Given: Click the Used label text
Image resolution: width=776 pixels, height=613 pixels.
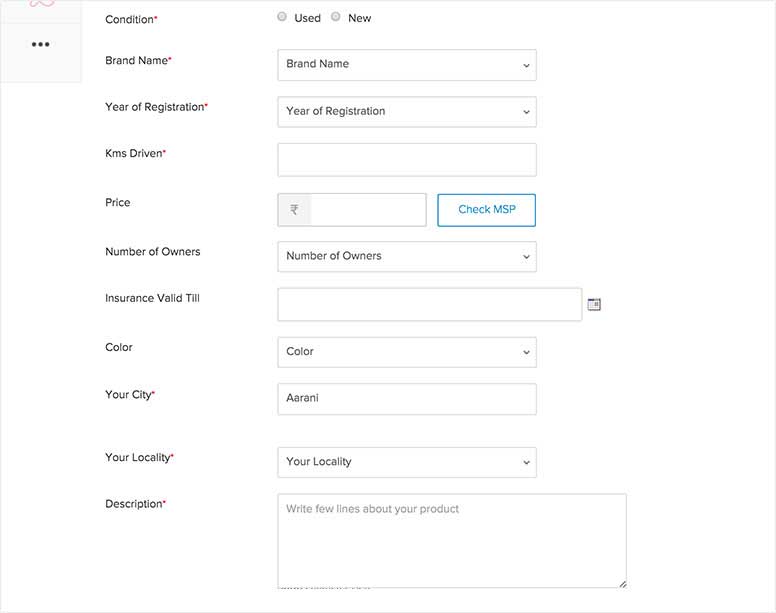Looking at the screenshot, I should [x=307, y=18].
